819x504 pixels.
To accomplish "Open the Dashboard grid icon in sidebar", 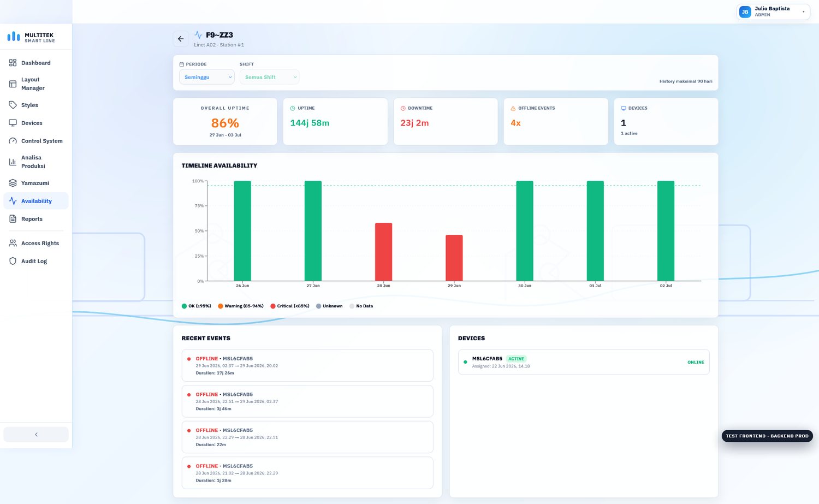I will point(13,63).
